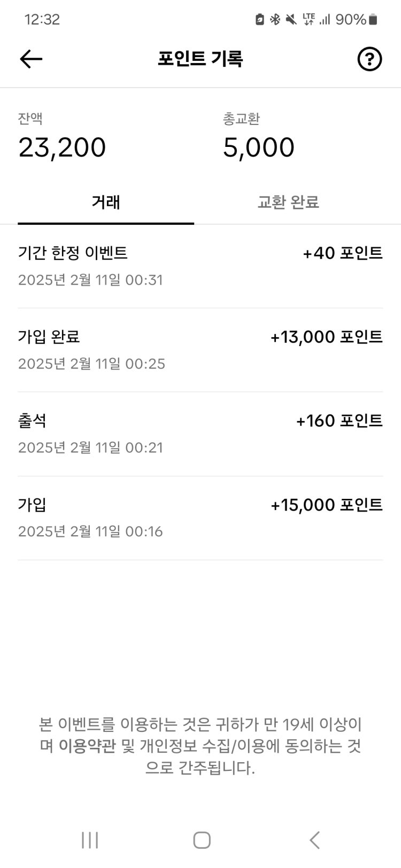Tap the Android home button icon
Viewport: 401px width, 868px height.
pos(202,840)
